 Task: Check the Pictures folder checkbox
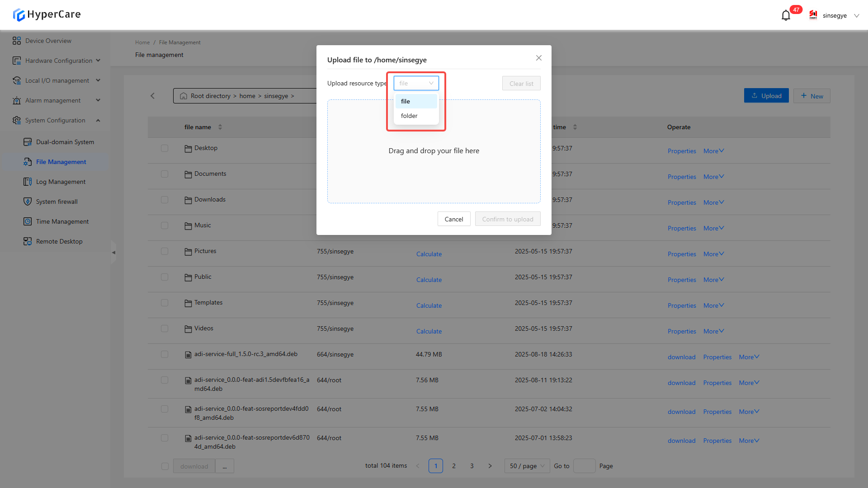pyautogui.click(x=165, y=251)
